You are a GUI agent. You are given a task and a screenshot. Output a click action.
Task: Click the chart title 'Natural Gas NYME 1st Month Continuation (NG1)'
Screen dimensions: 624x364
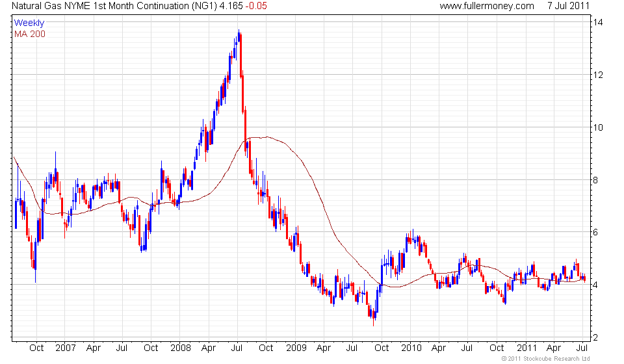click(x=114, y=6)
